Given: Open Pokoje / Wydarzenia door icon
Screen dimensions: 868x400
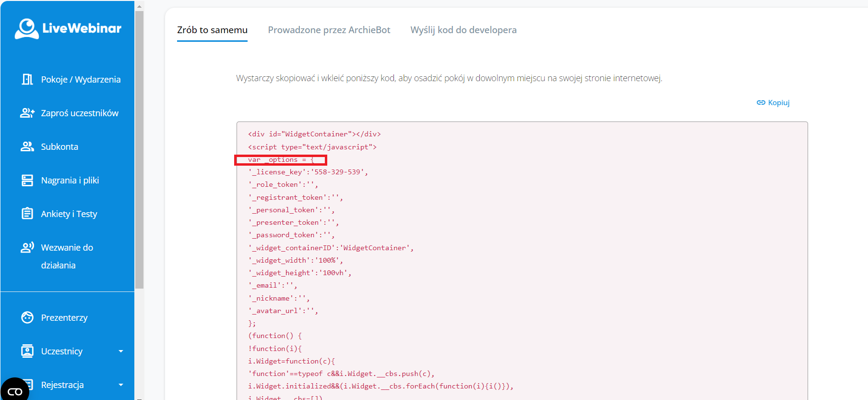Looking at the screenshot, I should click(27, 79).
